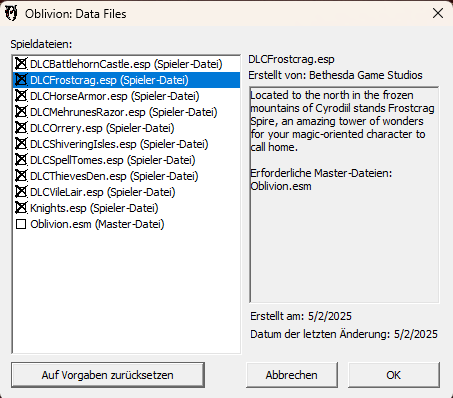Click inside the plugin description text box
Screen dimensions: 453x398
point(344,195)
